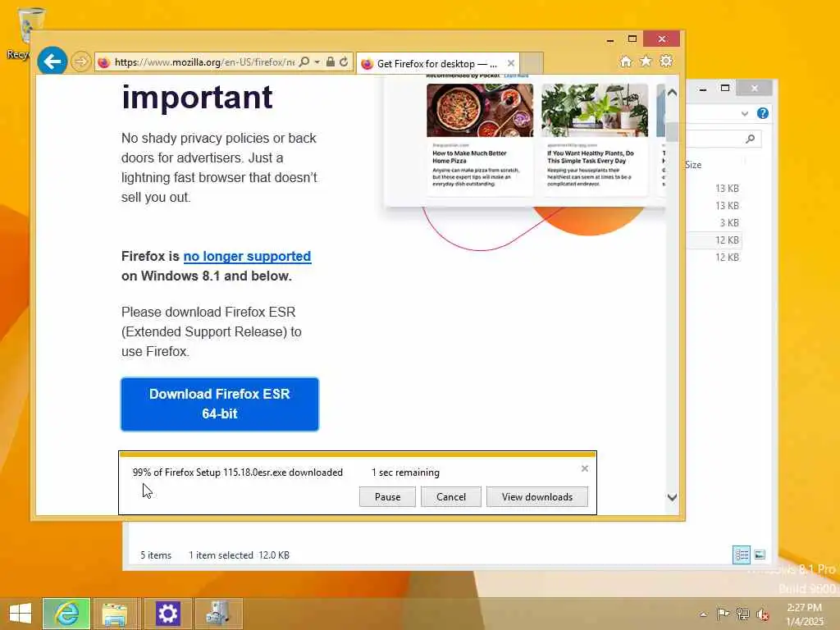
Task: Open the pizza article thumbnail
Action: point(480,111)
